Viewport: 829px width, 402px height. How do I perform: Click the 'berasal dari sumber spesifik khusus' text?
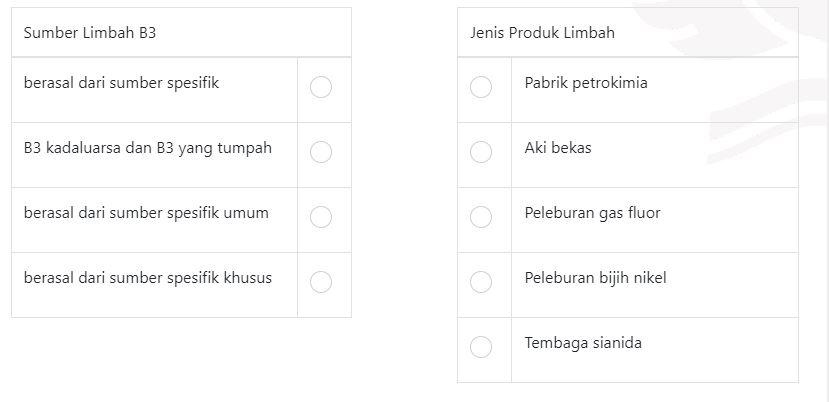coord(148,278)
